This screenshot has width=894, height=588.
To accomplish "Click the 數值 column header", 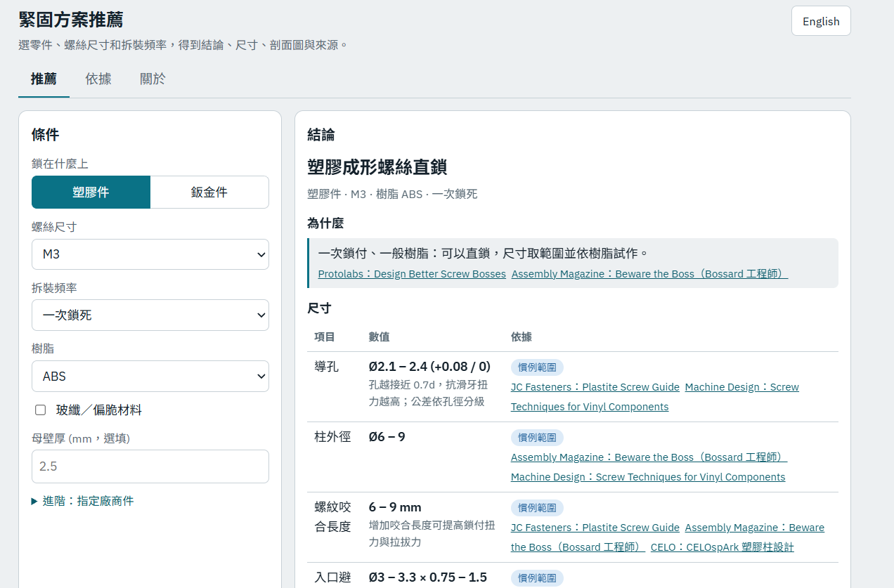I will 379,337.
